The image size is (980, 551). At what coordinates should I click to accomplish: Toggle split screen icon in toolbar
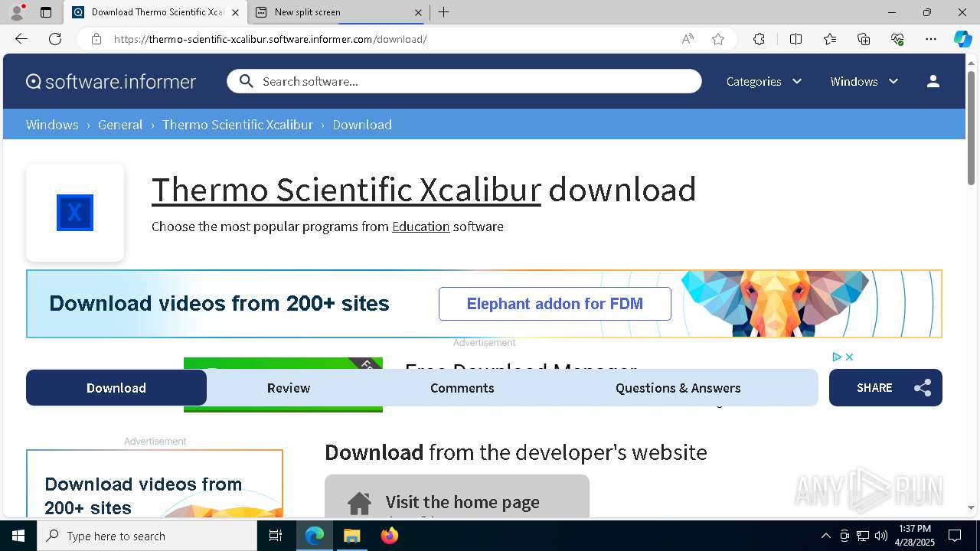click(795, 39)
